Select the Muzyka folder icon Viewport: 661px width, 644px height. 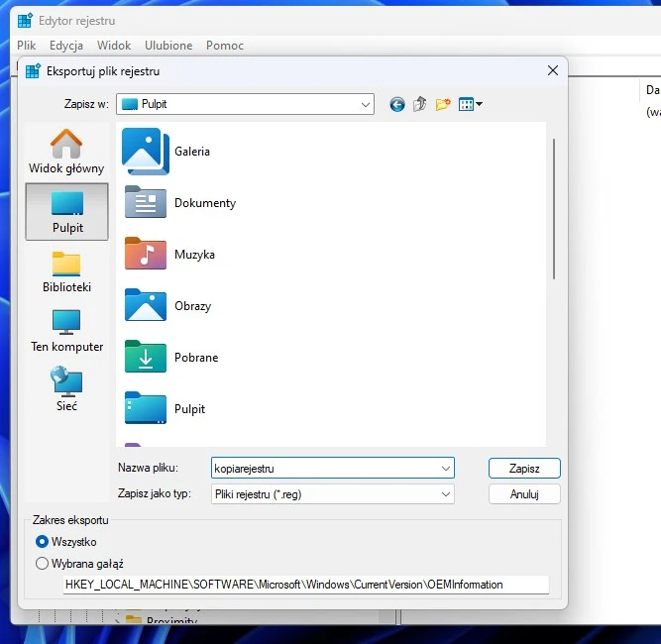point(146,254)
